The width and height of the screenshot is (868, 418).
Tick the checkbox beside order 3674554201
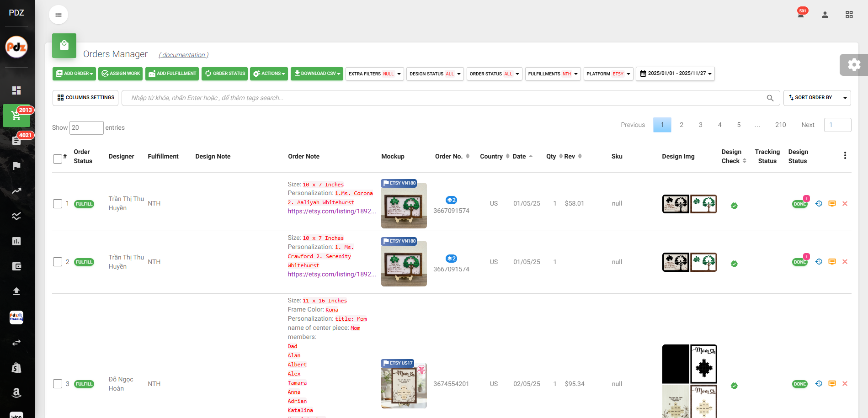pyautogui.click(x=58, y=384)
